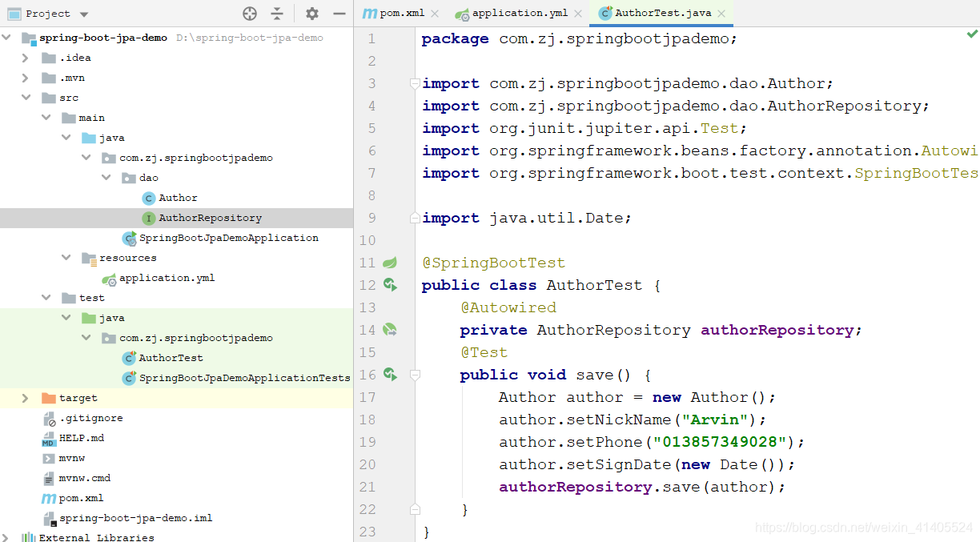Close the application.yml tab
The height and width of the screenshot is (542, 980).
point(579,14)
